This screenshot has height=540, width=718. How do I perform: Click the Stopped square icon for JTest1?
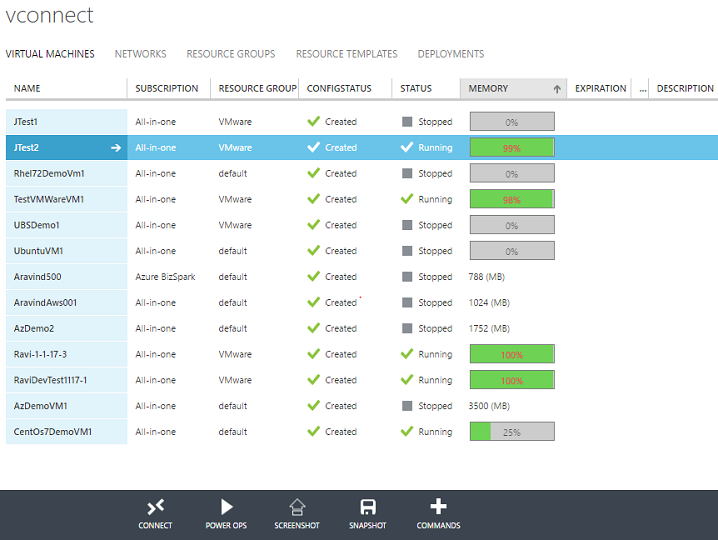coord(407,122)
